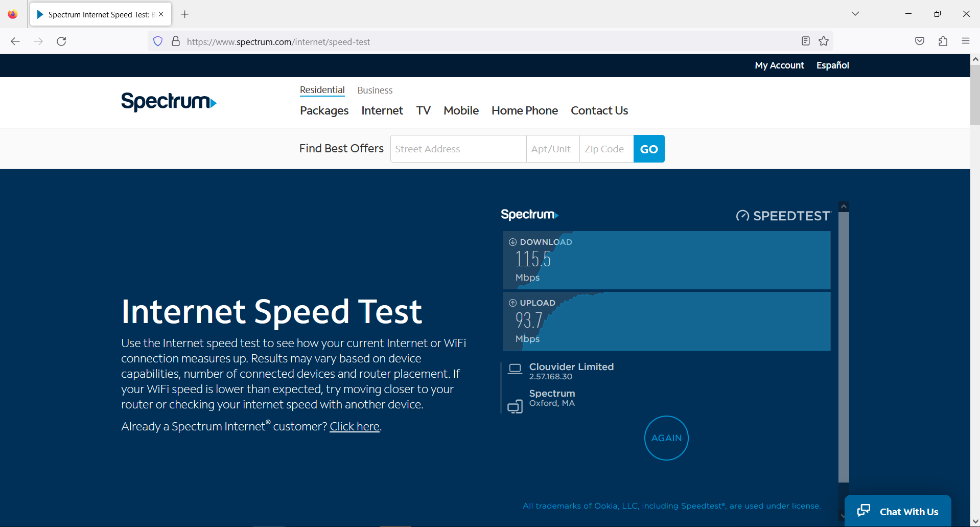Follow the Click here link

(355, 426)
